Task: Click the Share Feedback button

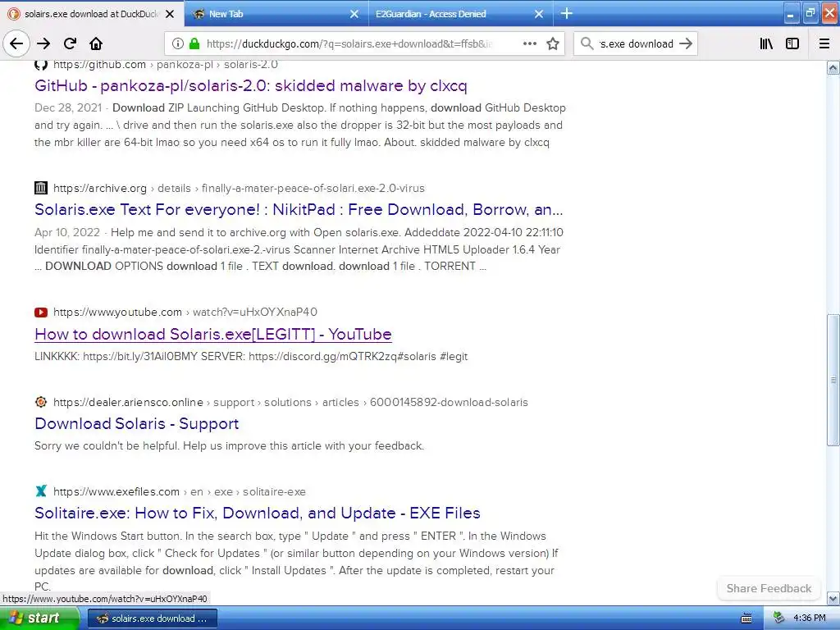Action: (x=769, y=588)
